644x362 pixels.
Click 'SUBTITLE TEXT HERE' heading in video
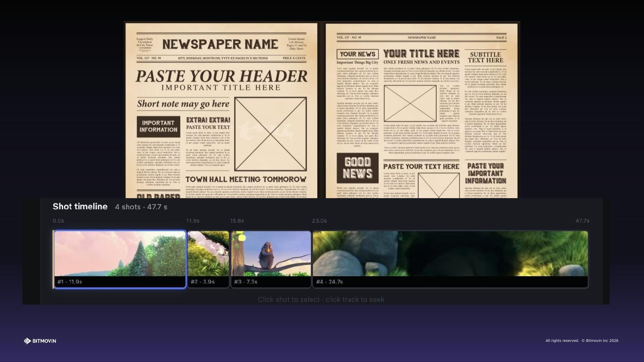(486, 57)
